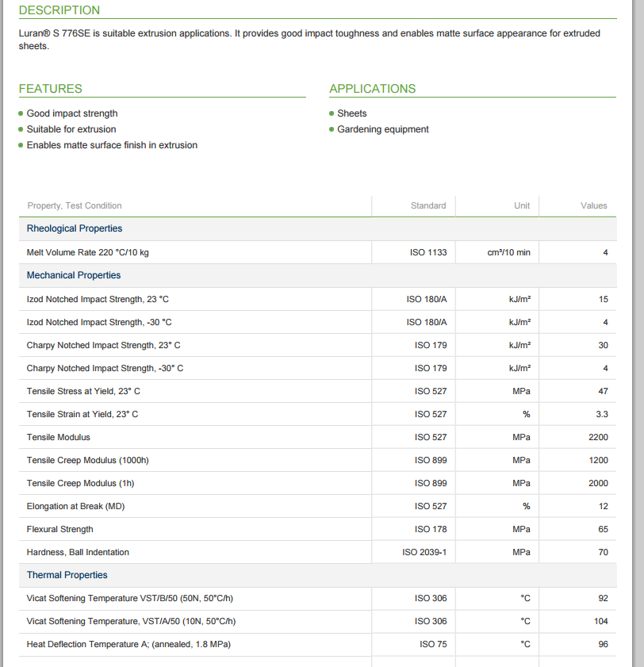Viewport: 644px width, 667px height.
Task: Select 'Izod Notched Impact Strength, 23 °C' label
Action: [98, 299]
